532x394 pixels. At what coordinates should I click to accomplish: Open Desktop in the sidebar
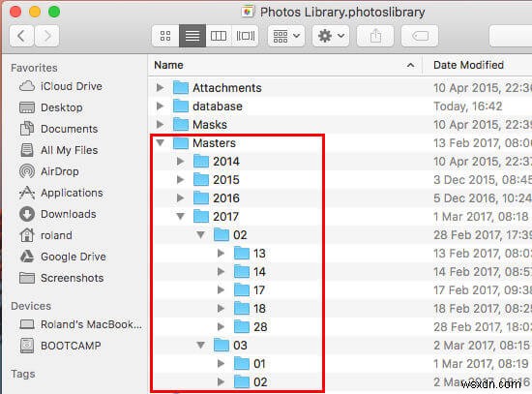click(51, 107)
